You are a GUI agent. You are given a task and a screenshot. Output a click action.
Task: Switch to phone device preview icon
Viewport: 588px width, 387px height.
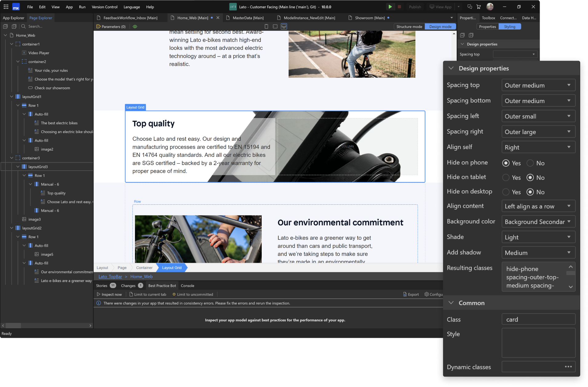tap(266, 26)
